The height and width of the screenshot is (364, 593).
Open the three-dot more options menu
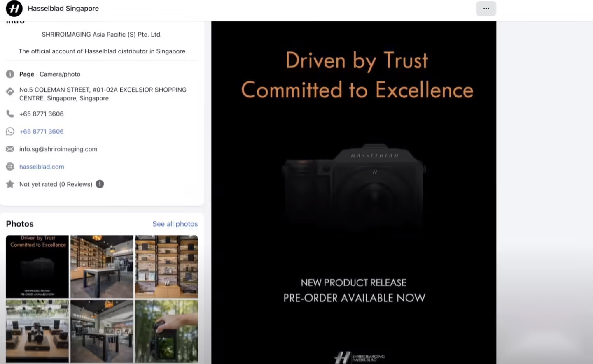[486, 8]
